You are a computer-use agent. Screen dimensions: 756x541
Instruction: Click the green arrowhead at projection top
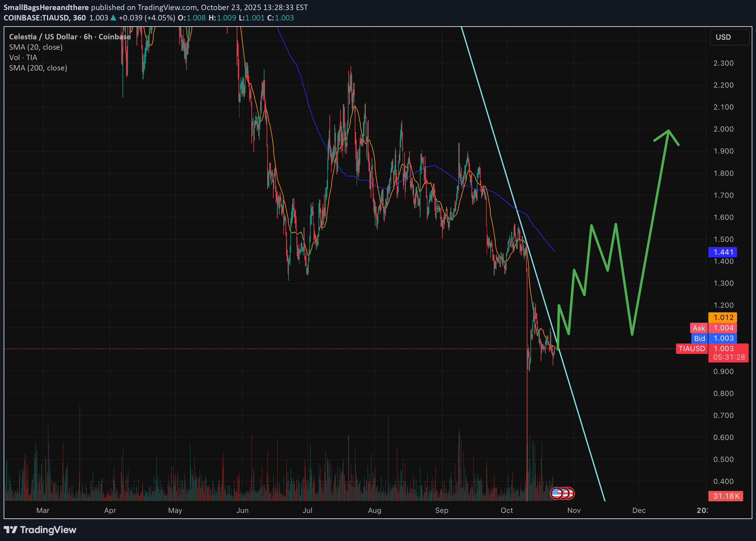point(668,132)
